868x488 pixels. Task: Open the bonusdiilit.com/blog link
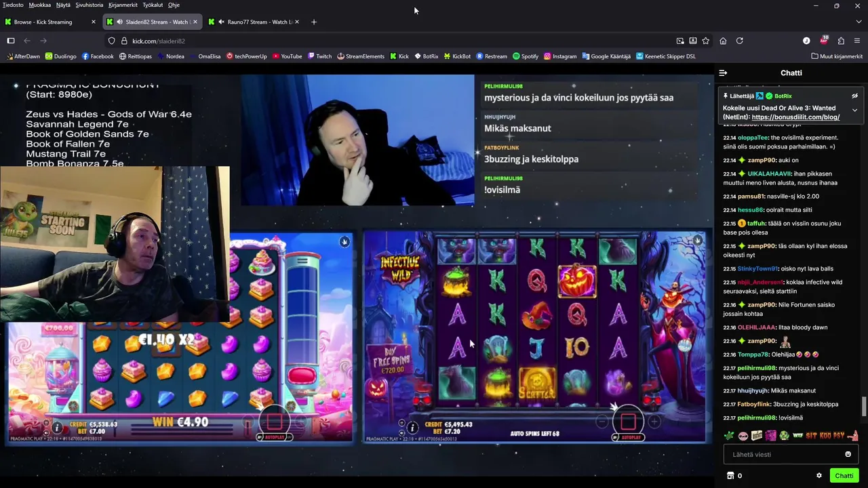tap(795, 117)
